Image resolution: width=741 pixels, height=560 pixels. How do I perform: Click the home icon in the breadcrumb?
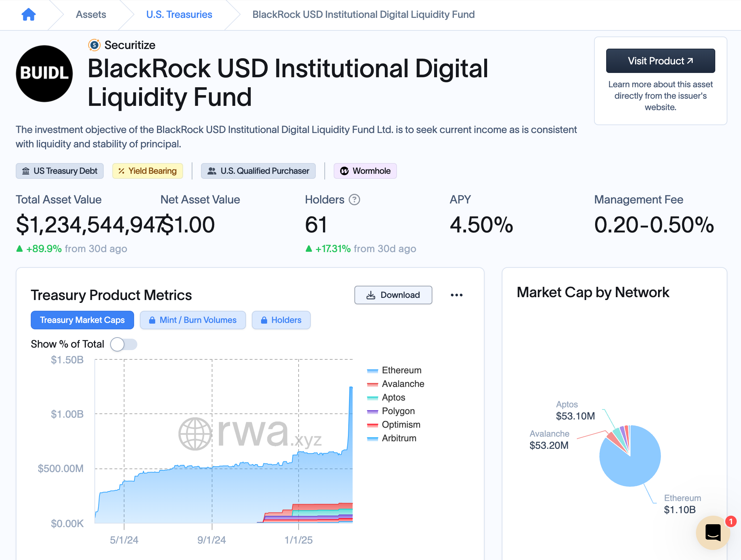click(29, 14)
